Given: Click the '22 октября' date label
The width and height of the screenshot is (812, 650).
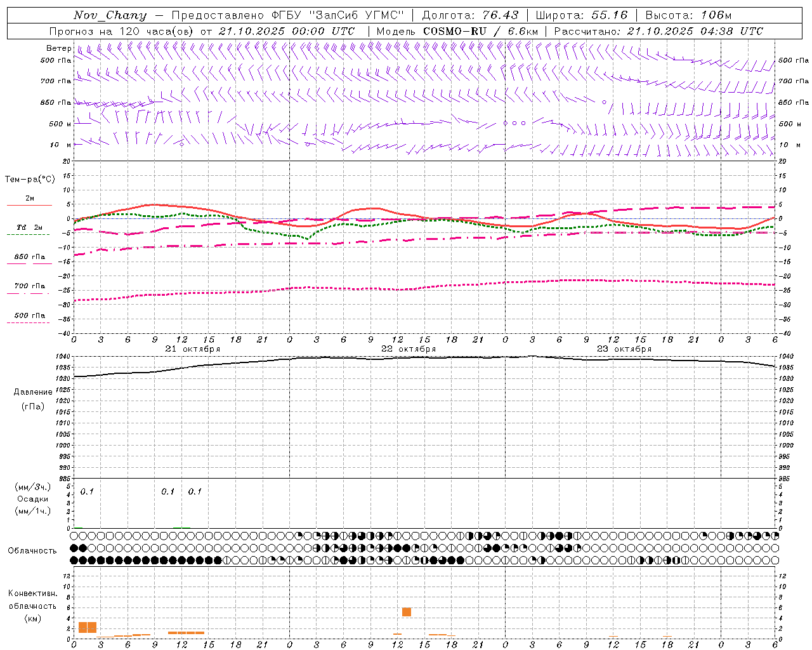Looking at the screenshot, I should [x=409, y=349].
